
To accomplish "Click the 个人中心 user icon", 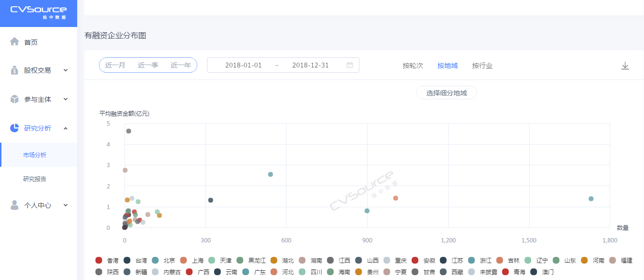I will click(14, 205).
